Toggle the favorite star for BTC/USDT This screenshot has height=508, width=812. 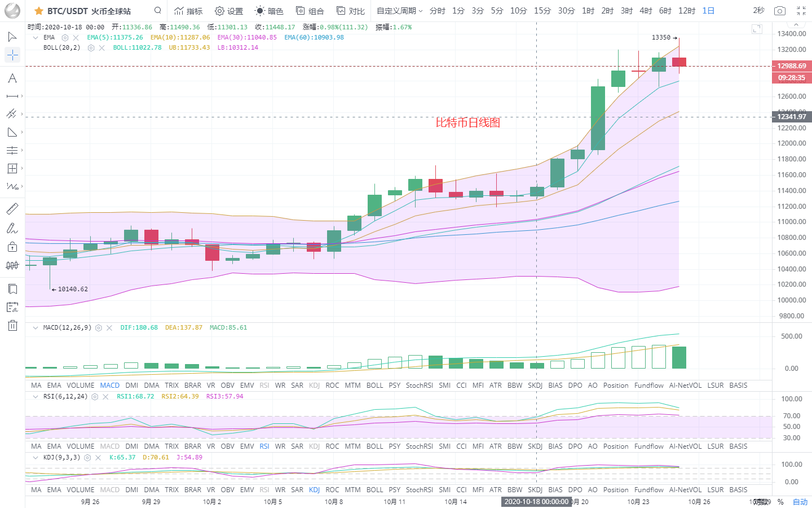[39, 11]
